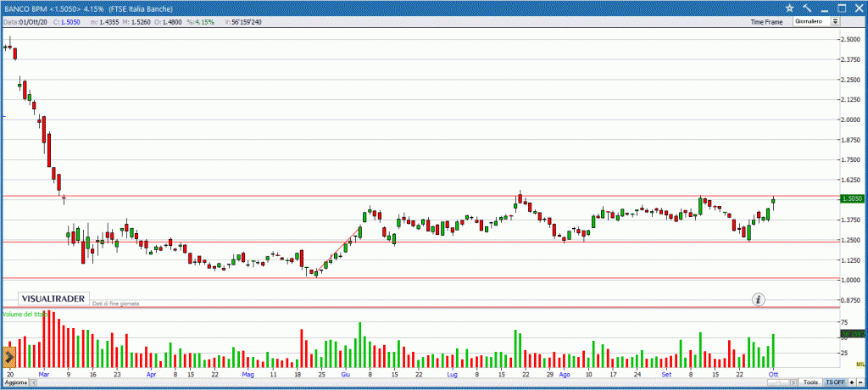The image size is (868, 390).
Task: Open the Time Frame Giornaliero dropdown
Action: click(x=816, y=21)
